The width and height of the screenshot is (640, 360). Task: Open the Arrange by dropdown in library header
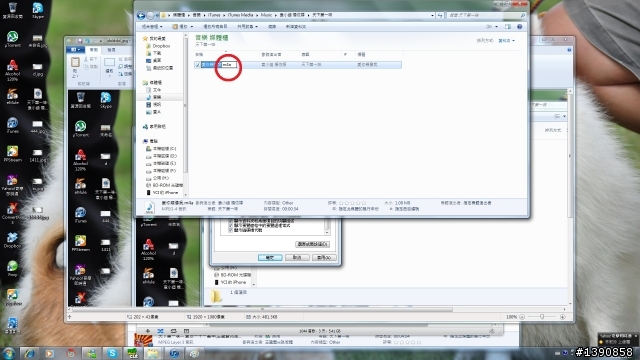click(x=506, y=41)
